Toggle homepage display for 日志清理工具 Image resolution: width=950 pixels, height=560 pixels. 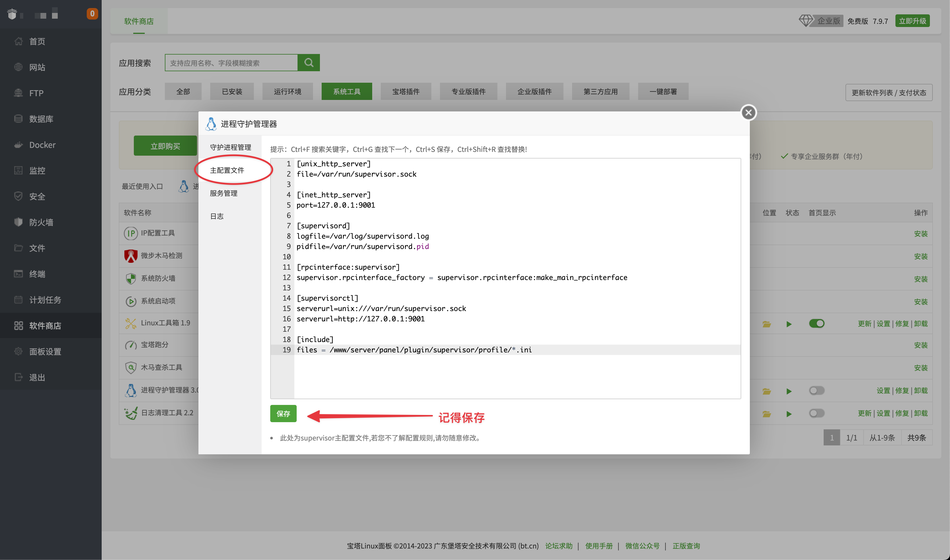point(816,413)
